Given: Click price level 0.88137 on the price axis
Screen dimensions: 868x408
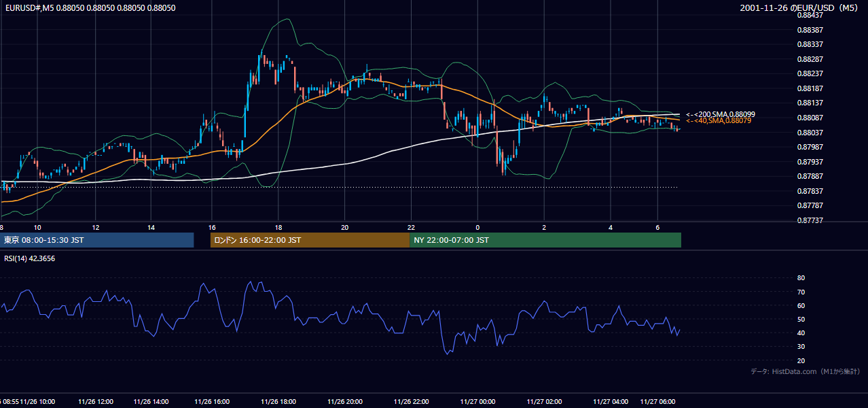Looking at the screenshot, I should [x=811, y=103].
